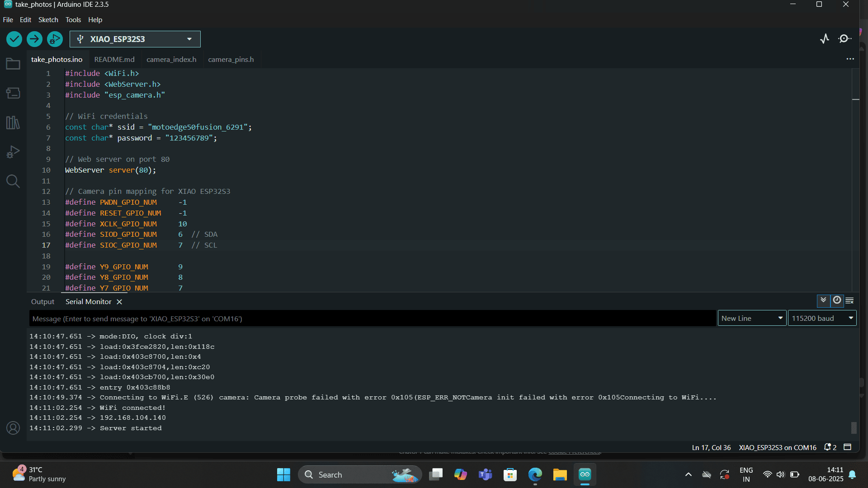Image resolution: width=868 pixels, height=488 pixels.
Task: Click the serial message input field
Action: pyautogui.click(x=373, y=319)
